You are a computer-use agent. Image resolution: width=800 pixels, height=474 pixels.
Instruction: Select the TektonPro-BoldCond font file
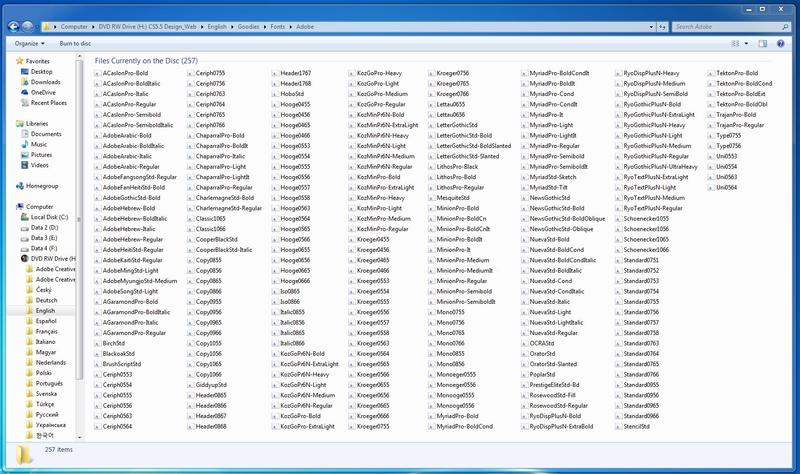pos(740,83)
